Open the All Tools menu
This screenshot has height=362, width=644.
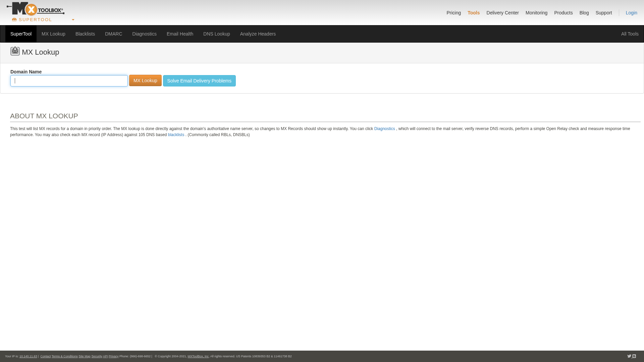(630, 34)
